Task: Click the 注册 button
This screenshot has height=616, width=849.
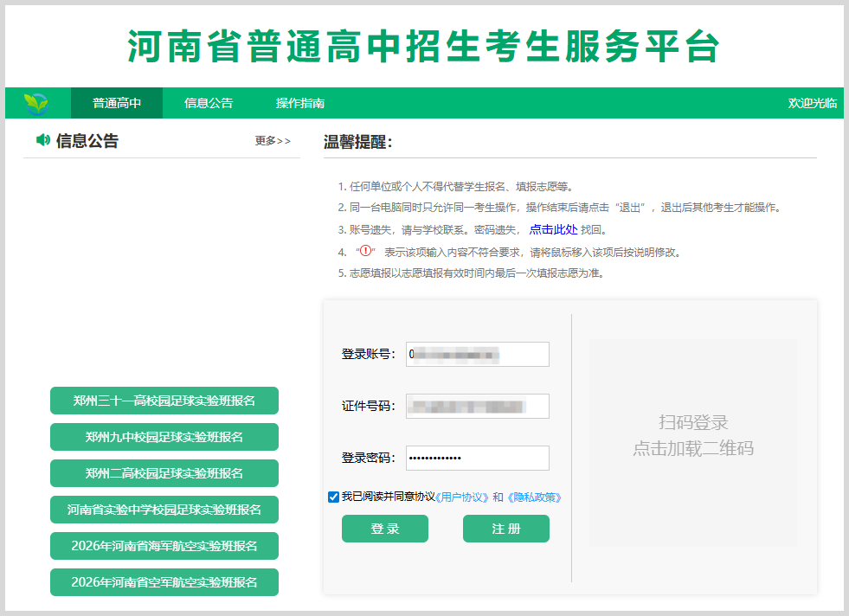Action: pyautogui.click(x=506, y=529)
